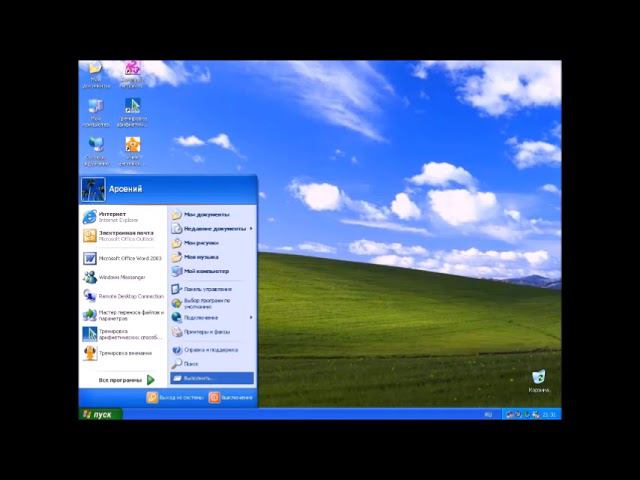Viewport: 640px width, 480px height.
Task: Open Мой компьютер in Start menu
Action: pos(212,271)
